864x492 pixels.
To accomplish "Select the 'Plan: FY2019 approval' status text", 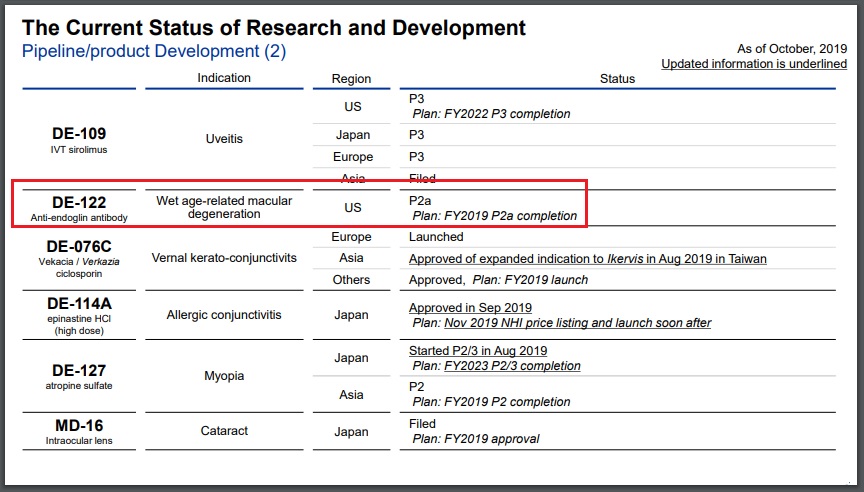I will pos(476,439).
